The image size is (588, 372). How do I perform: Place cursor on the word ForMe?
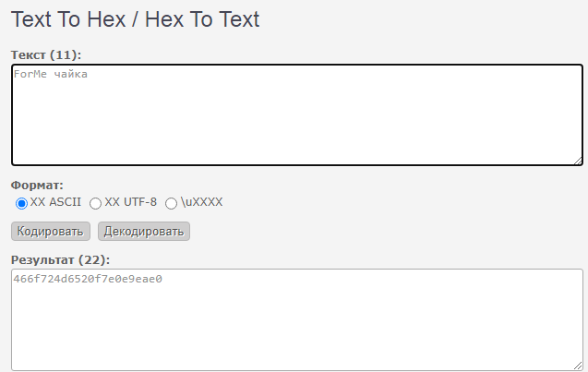(x=30, y=74)
